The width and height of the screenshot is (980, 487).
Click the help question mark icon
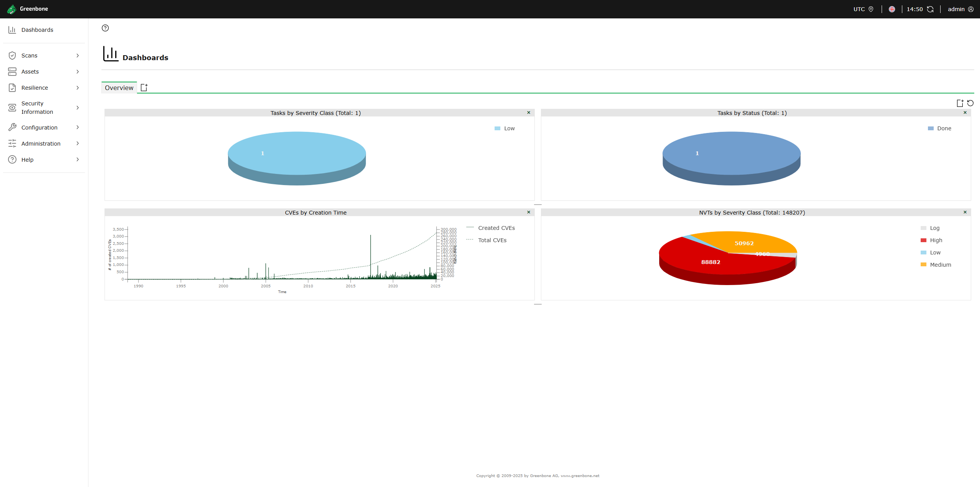pyautogui.click(x=105, y=28)
